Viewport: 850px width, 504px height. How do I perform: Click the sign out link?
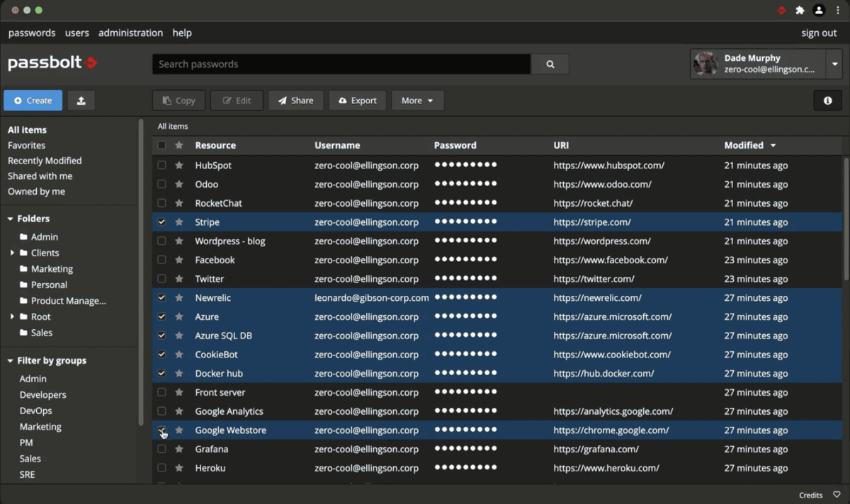(819, 33)
